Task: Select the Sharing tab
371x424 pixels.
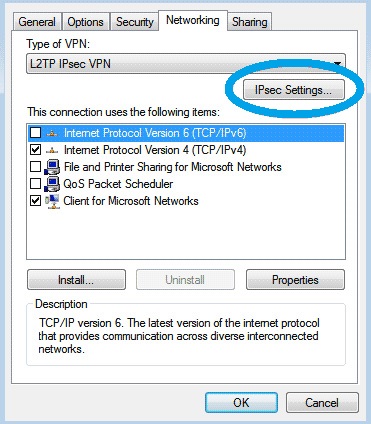Action: 250,22
